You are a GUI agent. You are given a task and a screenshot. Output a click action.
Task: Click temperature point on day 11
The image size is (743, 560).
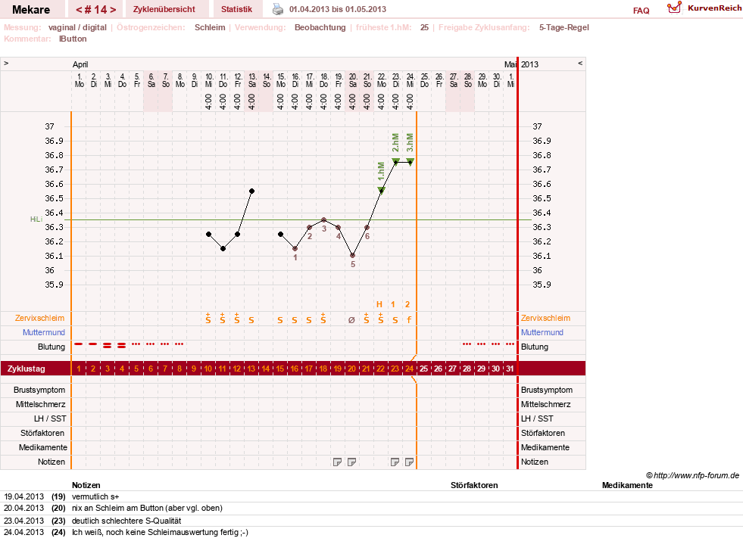[x=223, y=248]
